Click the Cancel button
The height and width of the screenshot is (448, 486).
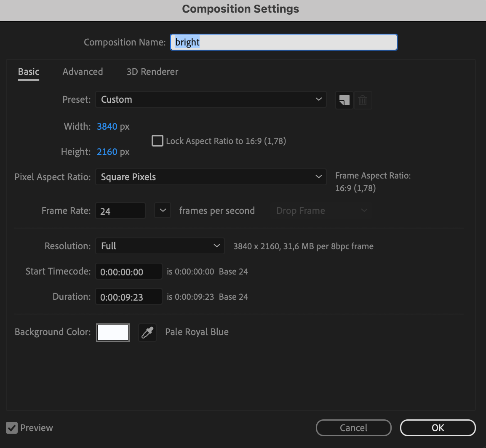click(x=353, y=428)
